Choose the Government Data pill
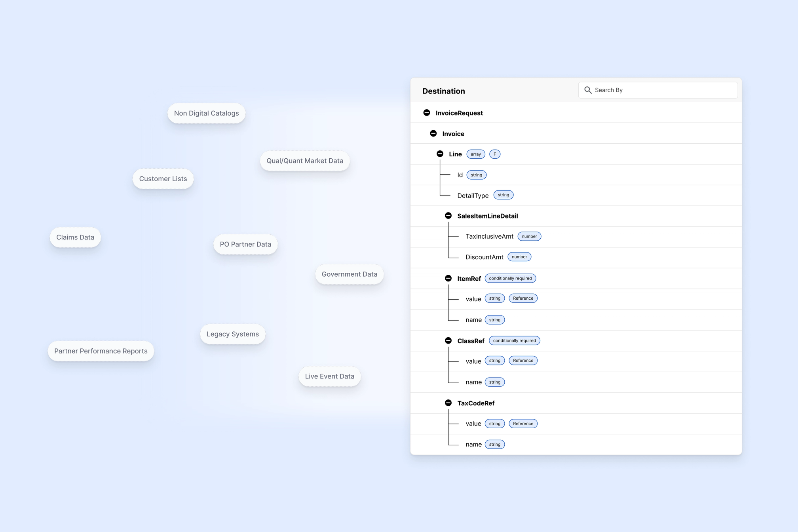 (x=349, y=274)
